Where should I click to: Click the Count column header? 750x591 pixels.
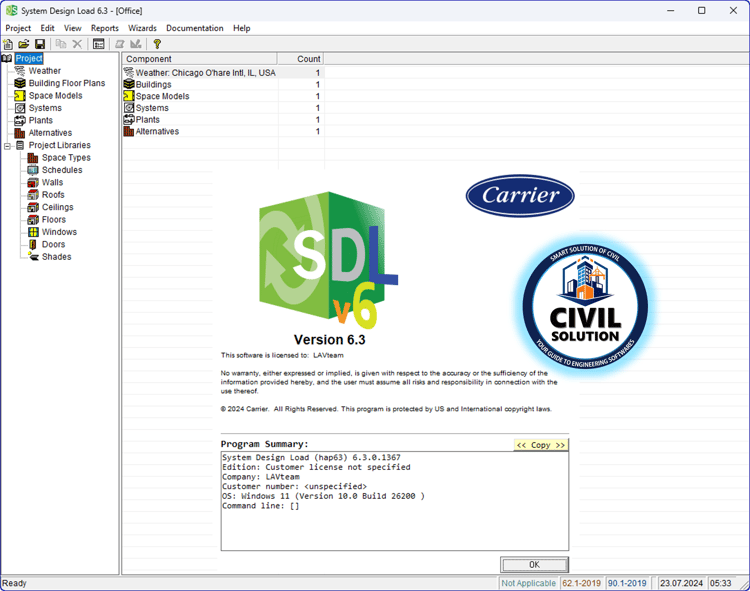300,59
